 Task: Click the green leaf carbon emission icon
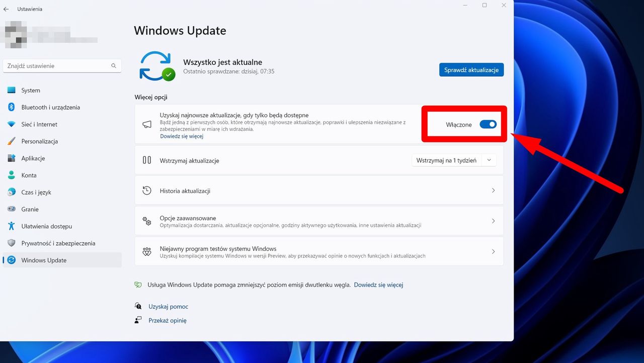coord(138,285)
